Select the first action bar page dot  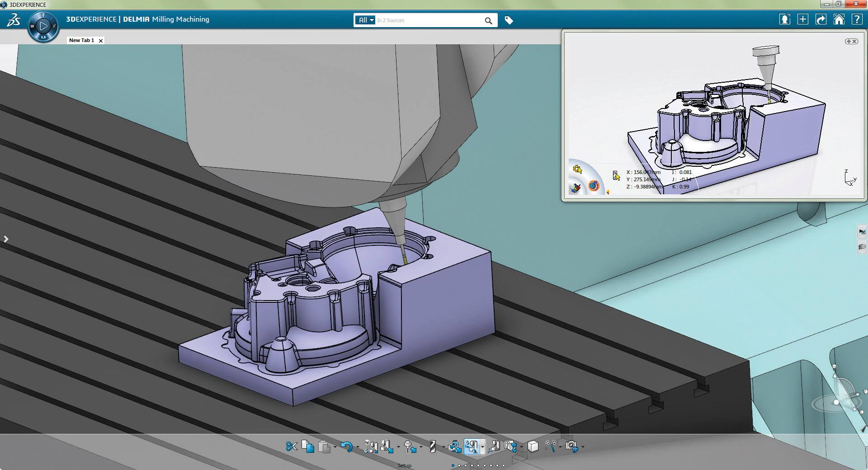[453, 465]
